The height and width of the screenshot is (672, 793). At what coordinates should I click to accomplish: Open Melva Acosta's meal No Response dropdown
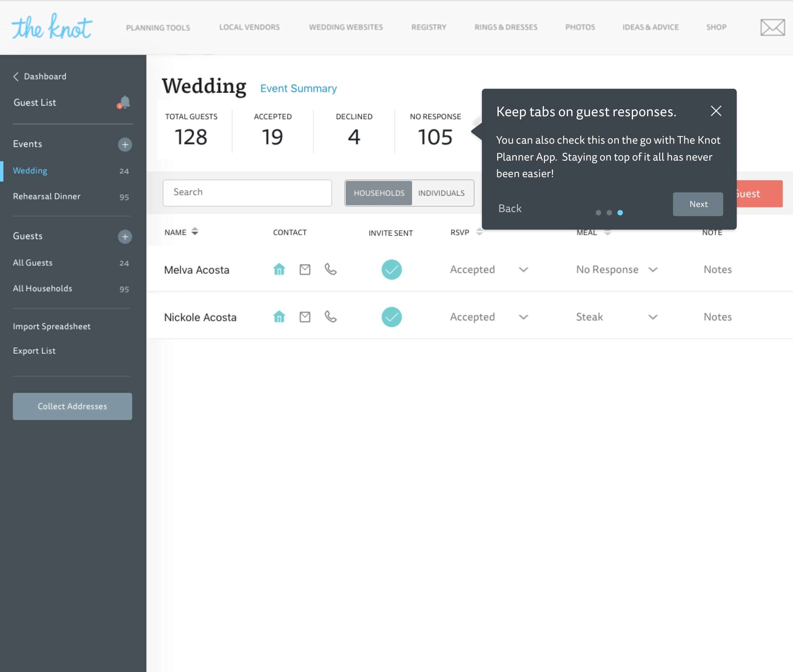click(652, 270)
